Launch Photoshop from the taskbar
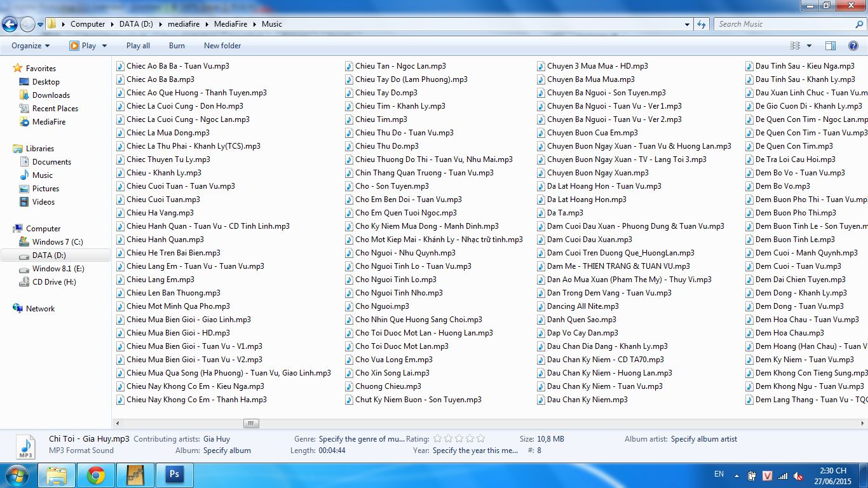The height and width of the screenshot is (488, 868). point(173,475)
